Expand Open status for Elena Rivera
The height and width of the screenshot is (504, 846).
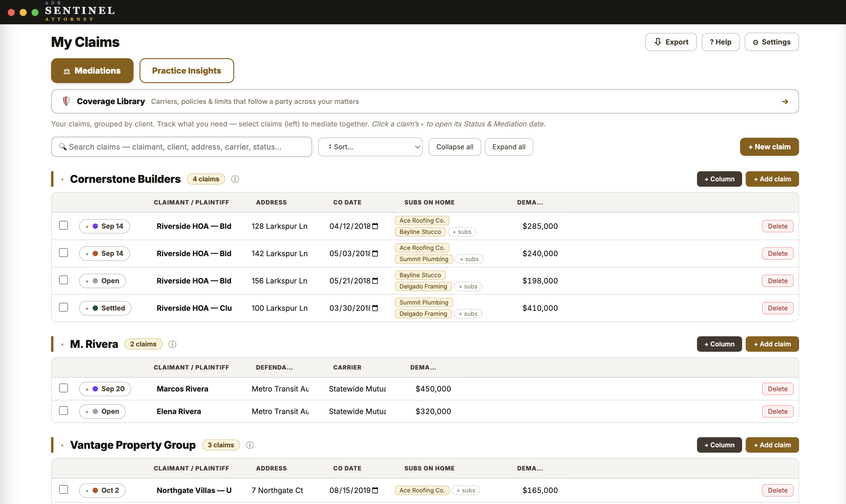pyautogui.click(x=102, y=411)
